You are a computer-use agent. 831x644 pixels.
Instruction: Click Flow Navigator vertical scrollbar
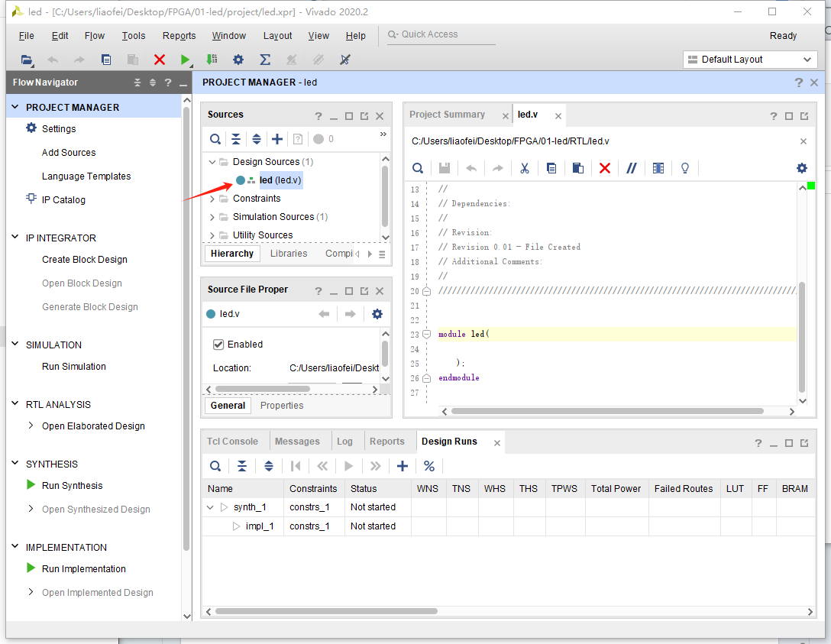[186, 328]
